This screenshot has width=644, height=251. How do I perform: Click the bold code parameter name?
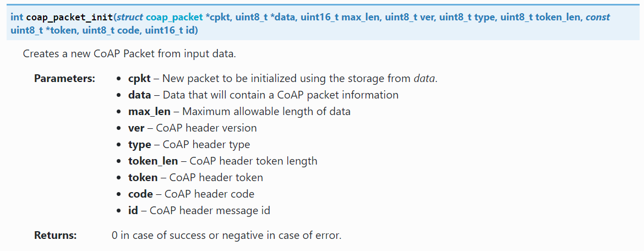140,194
